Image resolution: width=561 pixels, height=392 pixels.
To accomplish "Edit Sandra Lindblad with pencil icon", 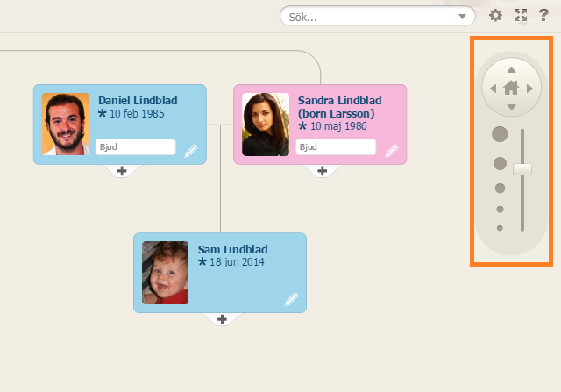I will 392,151.
